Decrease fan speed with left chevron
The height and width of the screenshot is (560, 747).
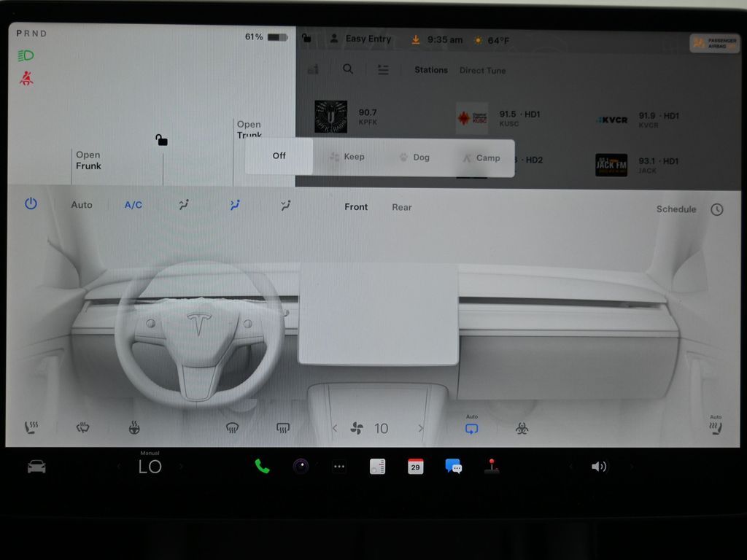pos(335,429)
